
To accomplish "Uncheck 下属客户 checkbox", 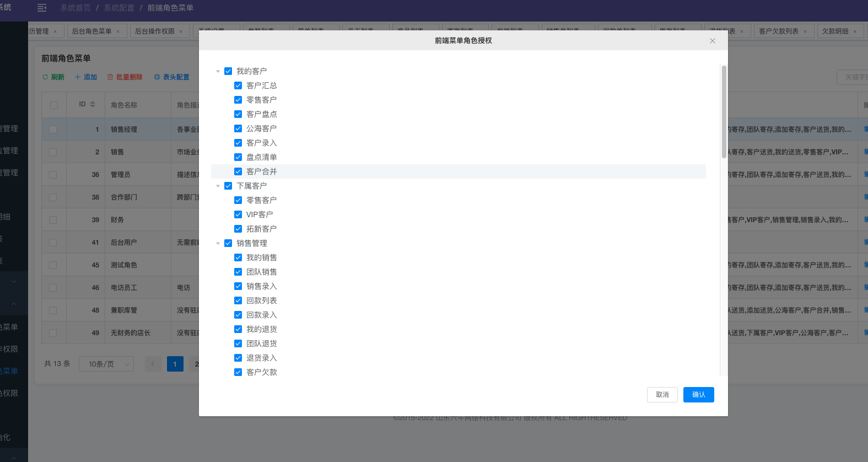I will pyautogui.click(x=228, y=186).
